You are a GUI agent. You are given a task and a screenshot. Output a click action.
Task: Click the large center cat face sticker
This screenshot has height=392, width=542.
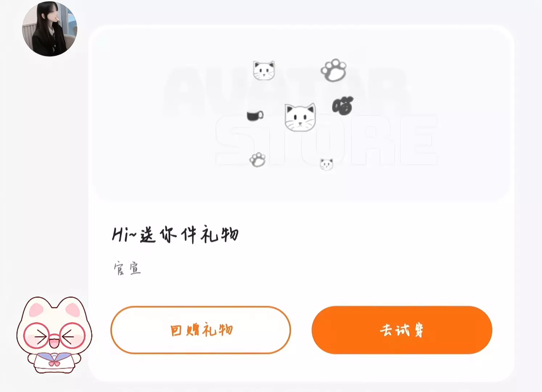pos(300,117)
